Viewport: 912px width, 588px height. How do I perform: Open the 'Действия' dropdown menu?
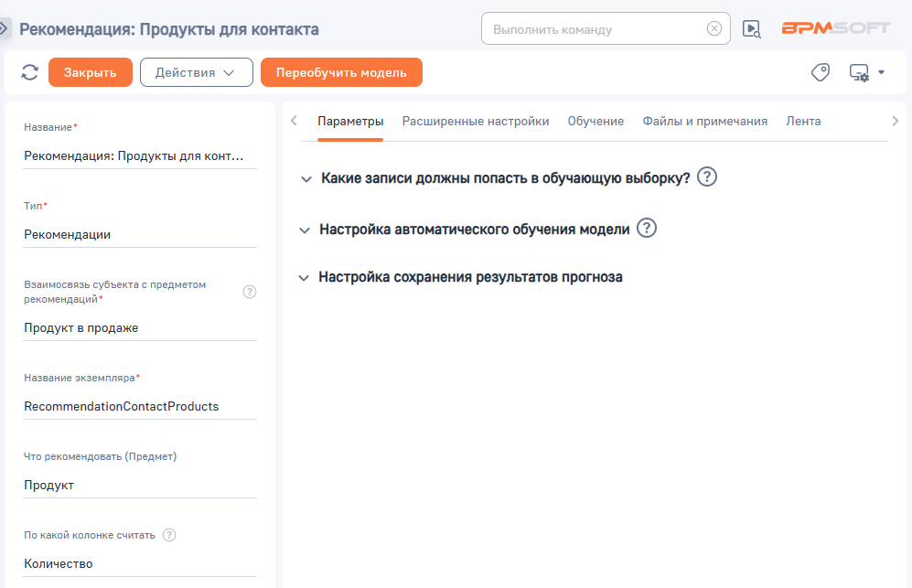tap(196, 71)
